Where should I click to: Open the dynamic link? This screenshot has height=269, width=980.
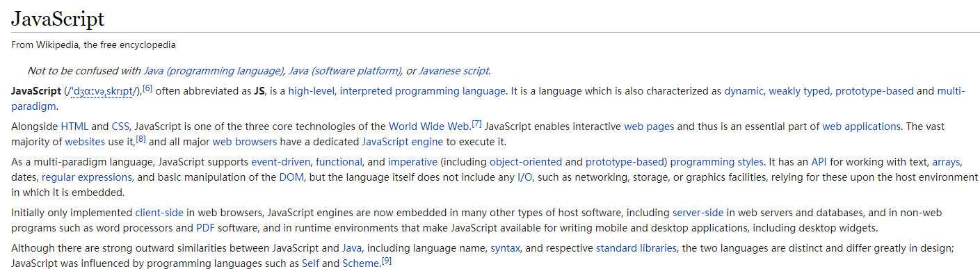tap(744, 91)
